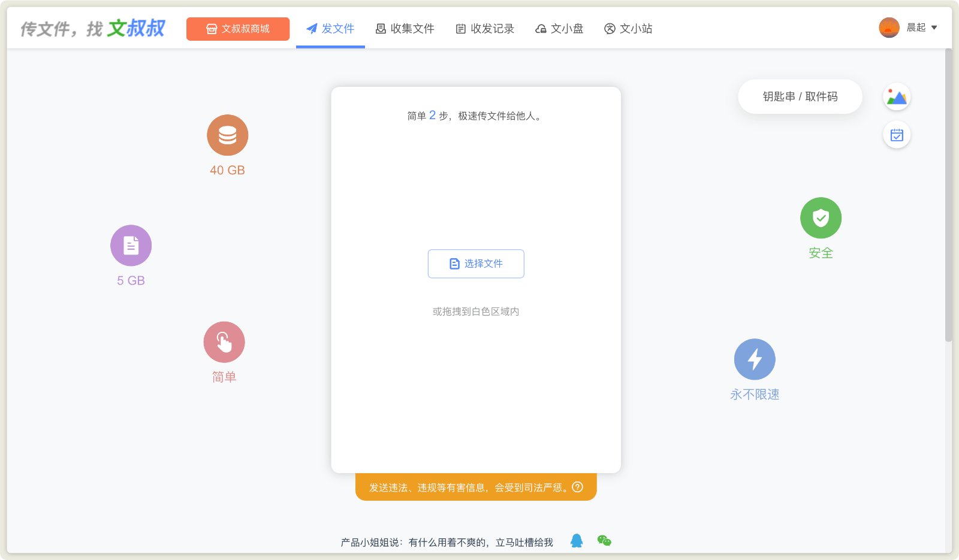Open the 收集文件 tab
Image resolution: width=959 pixels, height=560 pixels.
pos(405,29)
